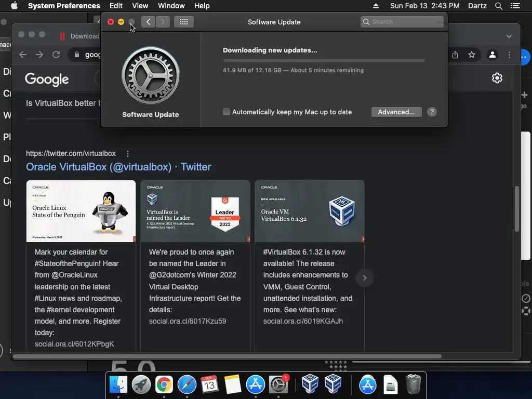
Task: Open the Help menu
Action: 202,6
